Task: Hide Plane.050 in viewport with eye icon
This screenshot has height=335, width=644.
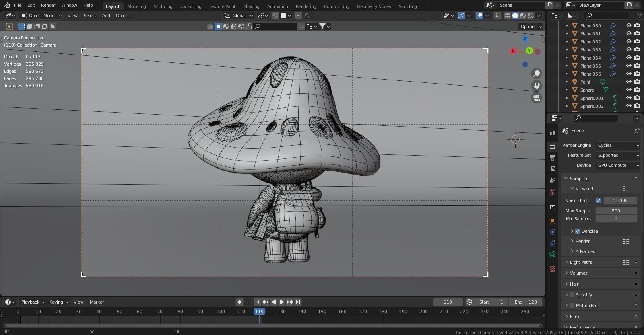Action: [x=629, y=25]
